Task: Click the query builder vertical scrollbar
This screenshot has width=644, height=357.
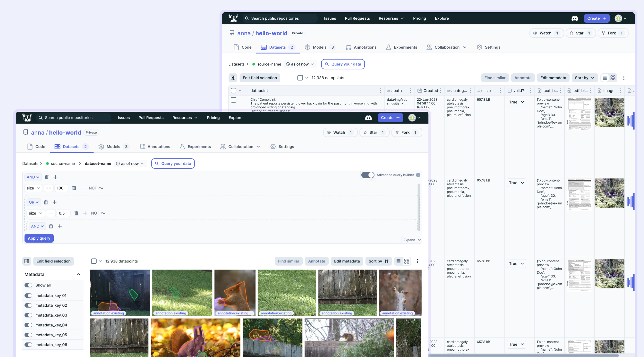Action: point(419,207)
